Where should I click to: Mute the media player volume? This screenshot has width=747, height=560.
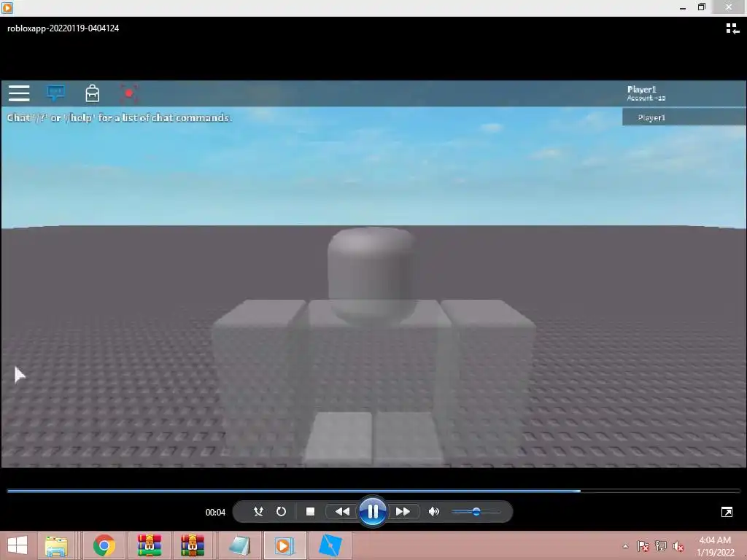(433, 511)
